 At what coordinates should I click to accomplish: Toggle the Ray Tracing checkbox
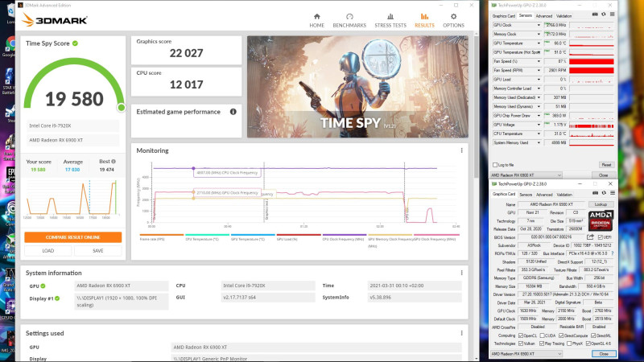coord(542,343)
